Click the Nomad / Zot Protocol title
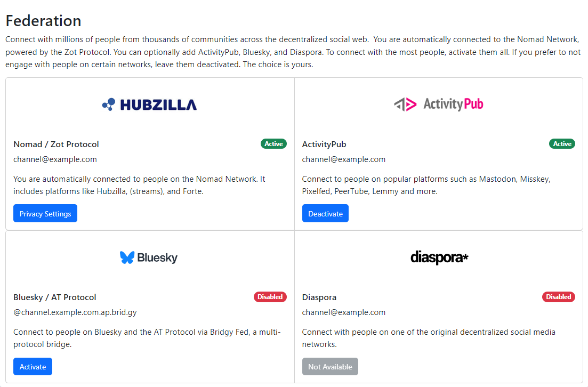Image resolution: width=588 pixels, height=387 pixels. [x=56, y=144]
